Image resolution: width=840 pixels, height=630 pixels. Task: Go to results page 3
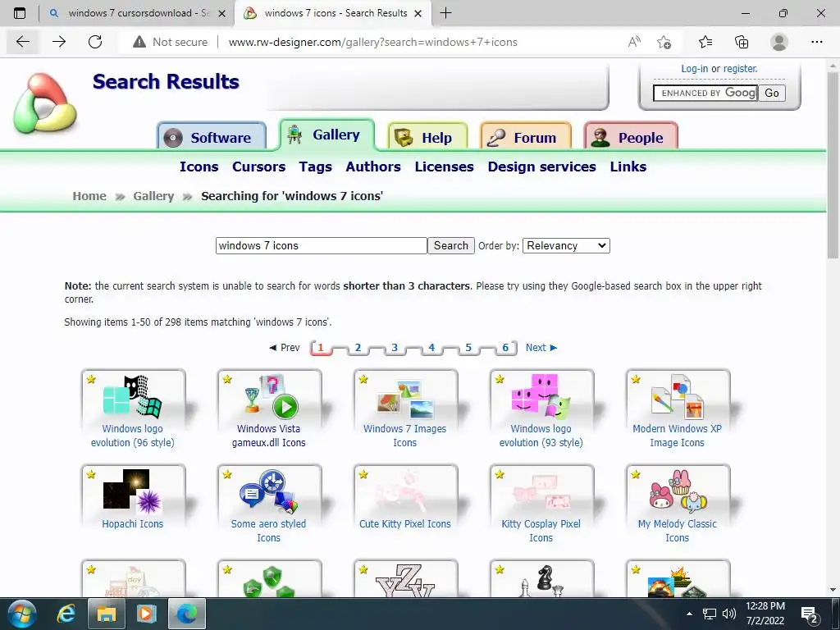coord(395,347)
